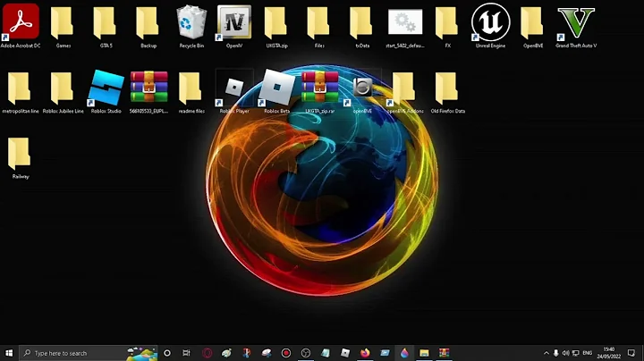
Task: Open the Windows Start menu
Action: [x=9, y=353]
